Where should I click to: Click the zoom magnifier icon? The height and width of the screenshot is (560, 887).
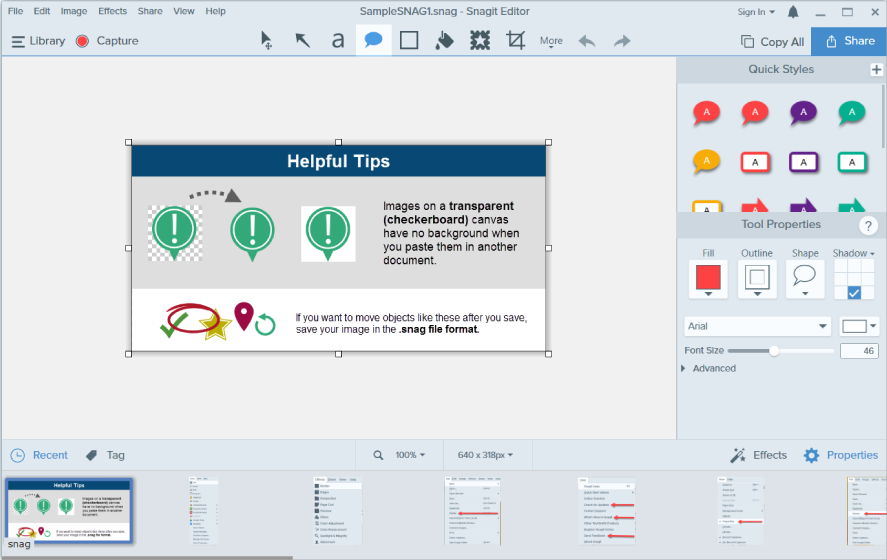pos(378,455)
